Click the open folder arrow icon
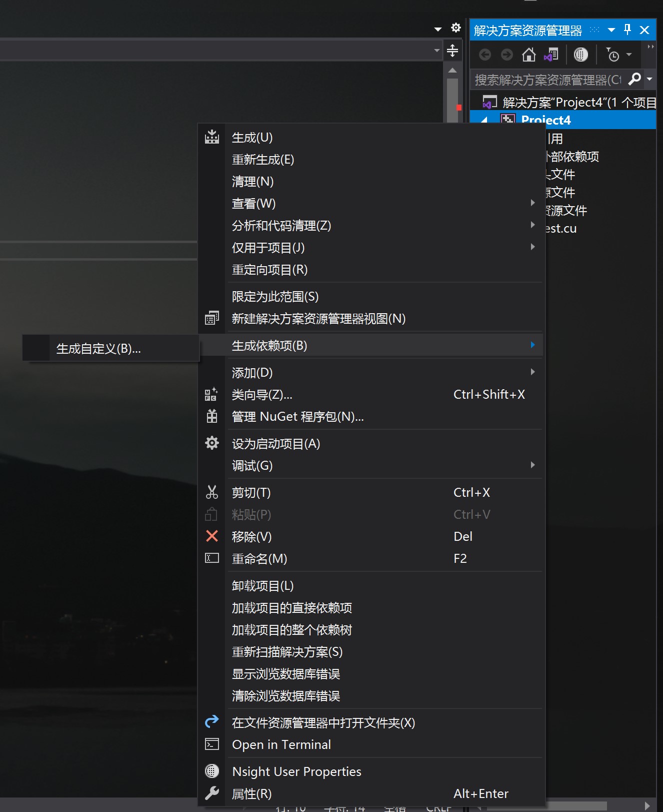 pos(212,721)
